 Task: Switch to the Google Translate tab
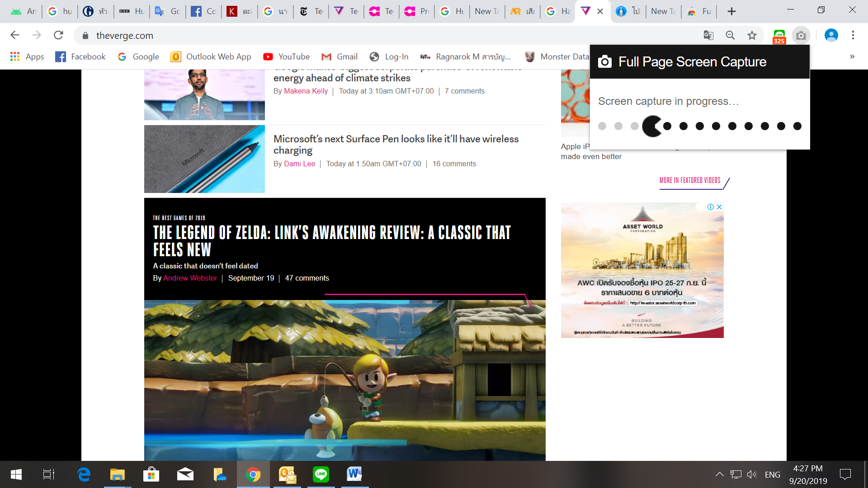click(x=168, y=11)
